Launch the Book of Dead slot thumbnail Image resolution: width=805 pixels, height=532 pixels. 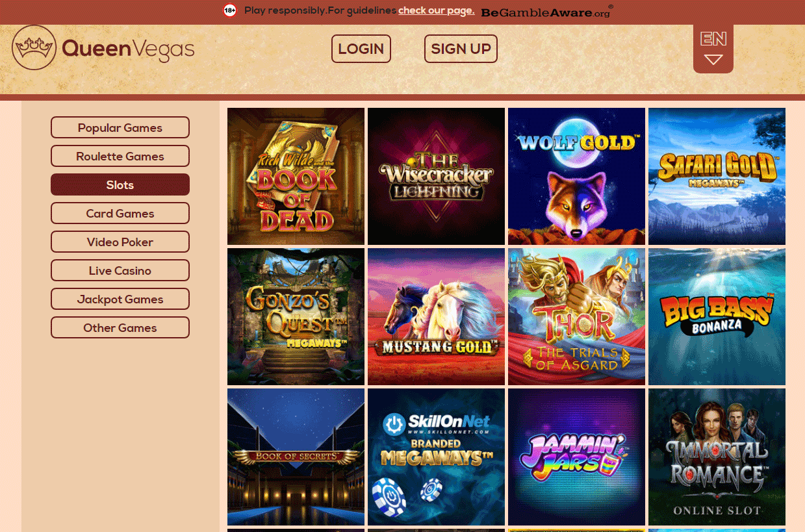(x=296, y=176)
